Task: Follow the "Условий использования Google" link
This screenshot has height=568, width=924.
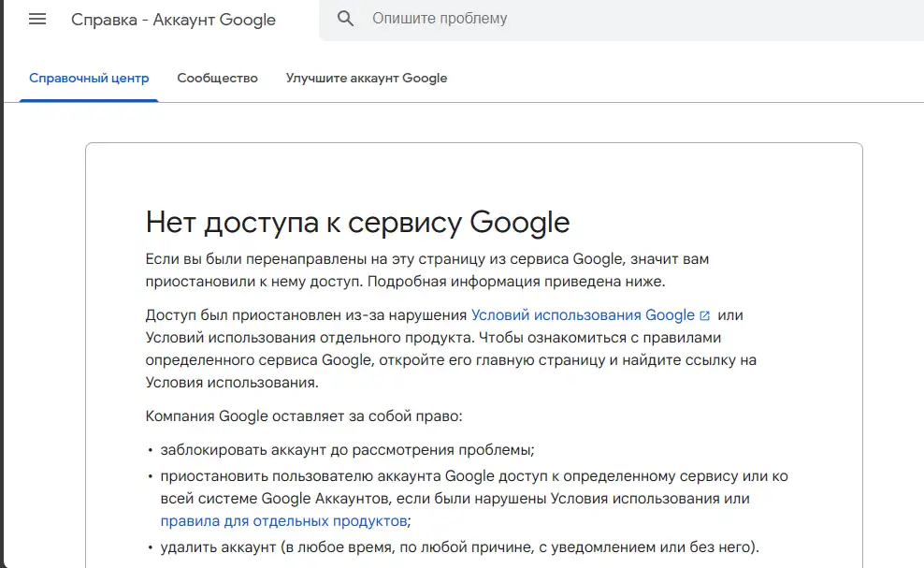Action: [583, 314]
